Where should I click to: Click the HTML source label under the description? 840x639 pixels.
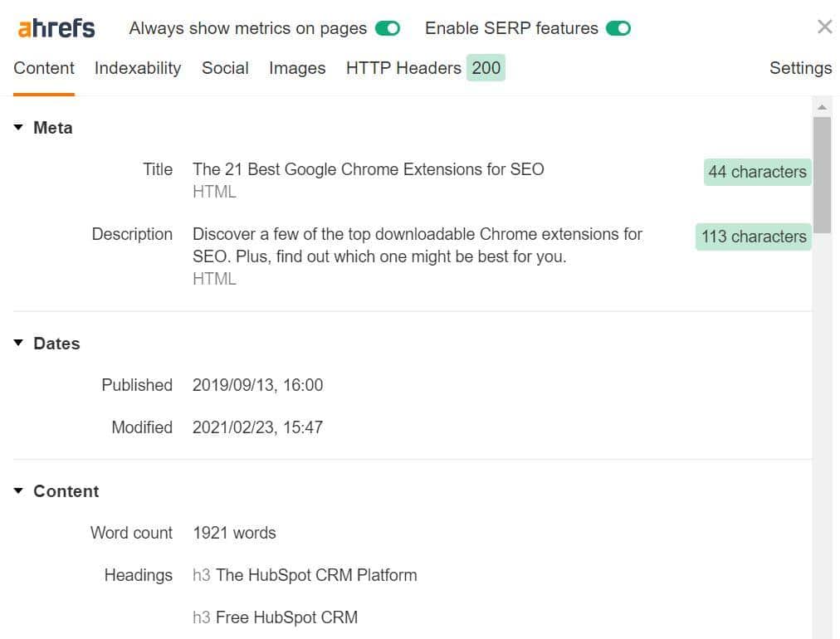click(x=214, y=279)
